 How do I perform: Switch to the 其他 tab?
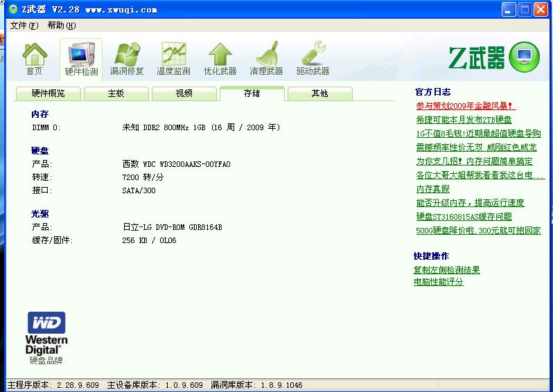320,93
